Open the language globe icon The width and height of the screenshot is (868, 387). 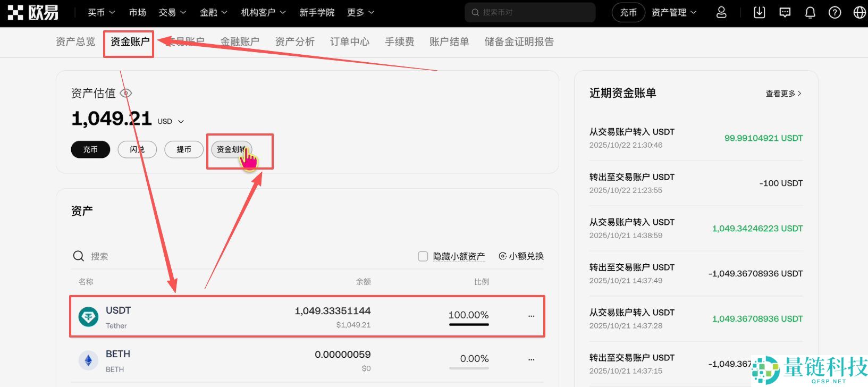click(x=859, y=12)
